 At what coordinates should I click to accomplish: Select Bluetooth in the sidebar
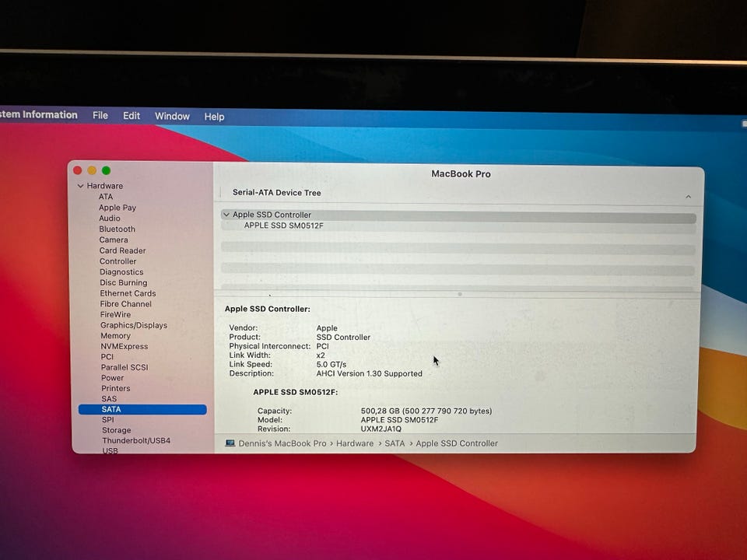[x=117, y=229]
